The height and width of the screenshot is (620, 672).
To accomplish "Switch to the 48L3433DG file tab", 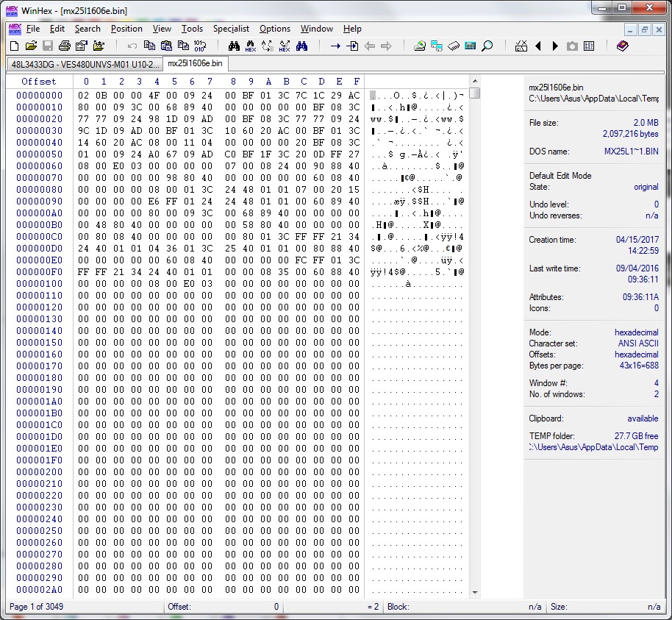I will (x=85, y=64).
